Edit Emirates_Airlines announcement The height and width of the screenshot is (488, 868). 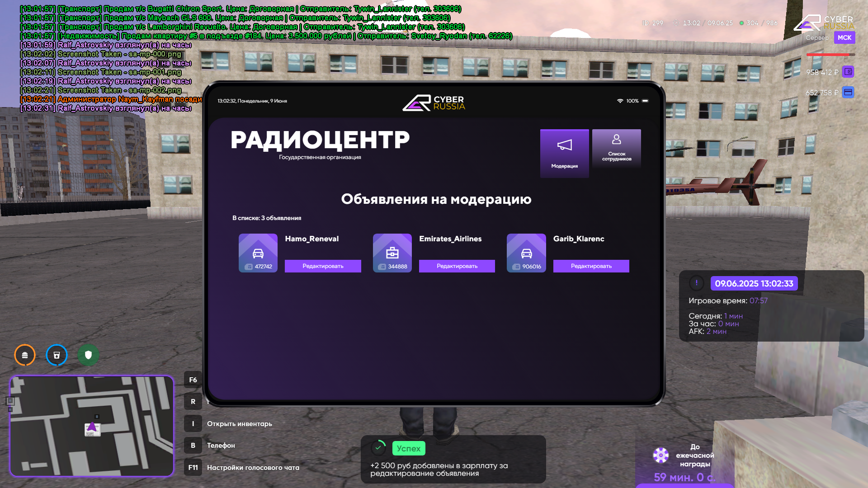[x=457, y=266]
